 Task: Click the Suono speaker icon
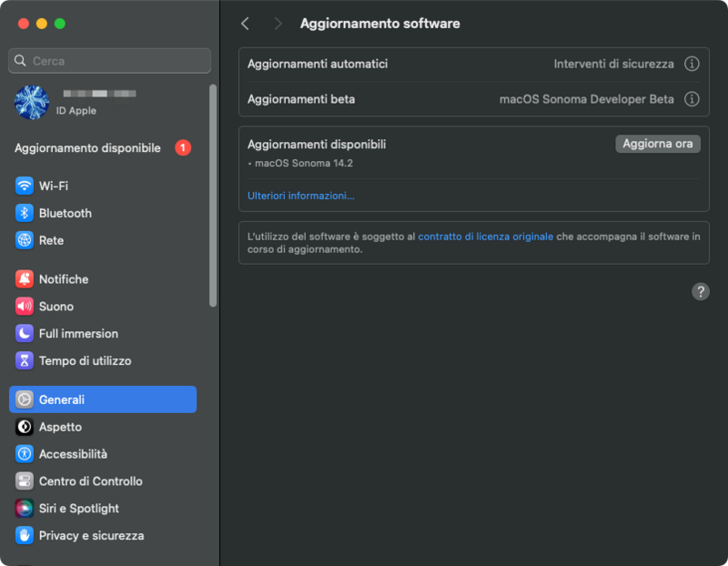pyautogui.click(x=25, y=307)
